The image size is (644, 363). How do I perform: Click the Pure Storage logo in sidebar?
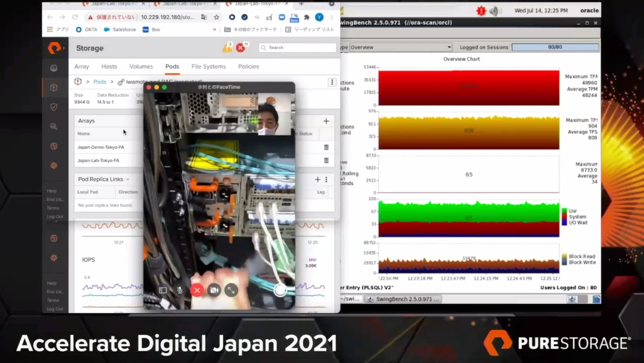(54, 48)
